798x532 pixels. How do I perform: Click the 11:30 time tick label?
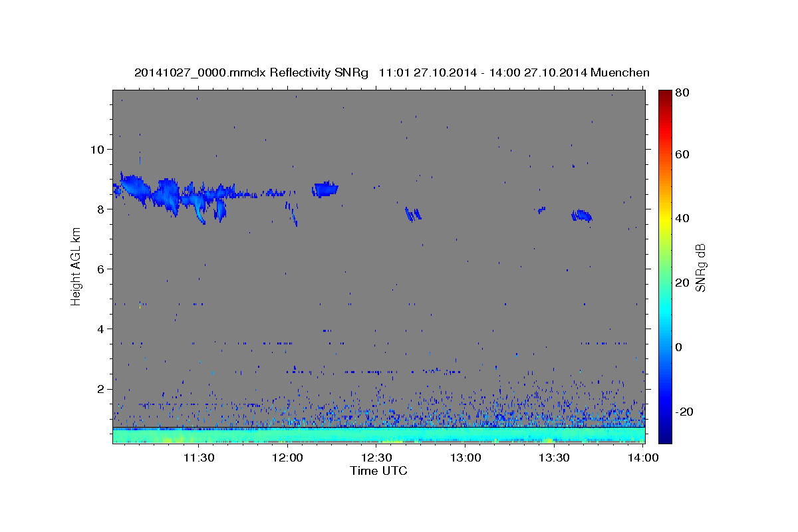(199, 458)
